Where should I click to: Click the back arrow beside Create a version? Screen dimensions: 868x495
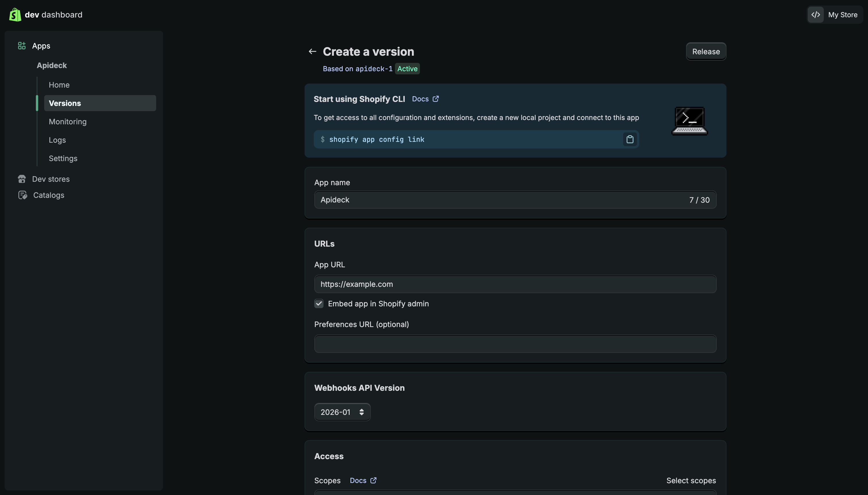tap(312, 51)
